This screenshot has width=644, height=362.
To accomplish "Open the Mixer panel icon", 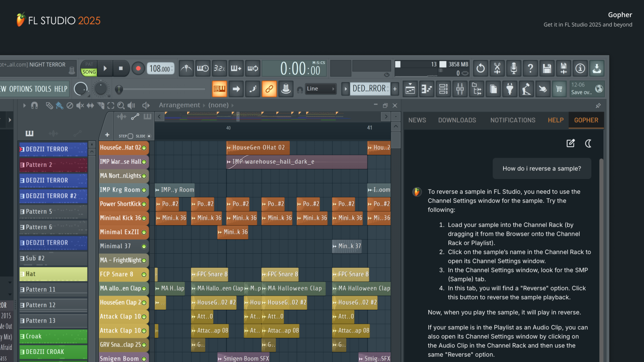I will (x=460, y=88).
